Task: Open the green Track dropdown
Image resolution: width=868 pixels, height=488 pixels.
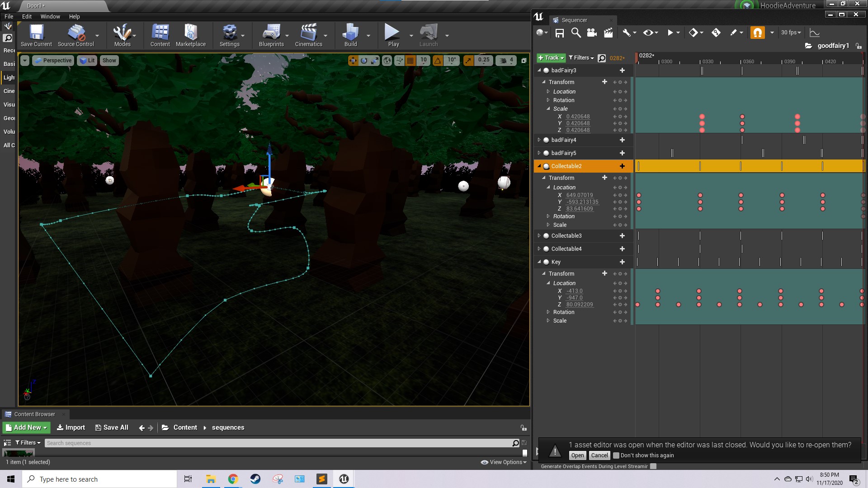Action: click(551, 58)
